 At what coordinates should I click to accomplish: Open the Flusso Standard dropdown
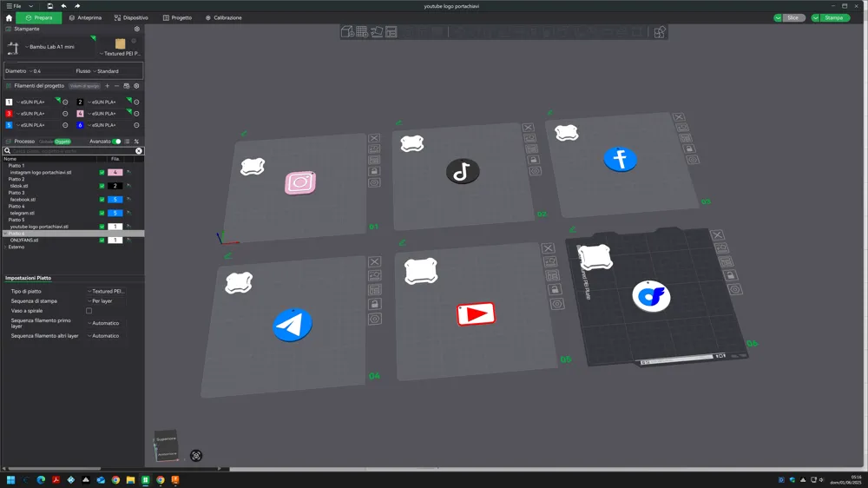pos(106,71)
